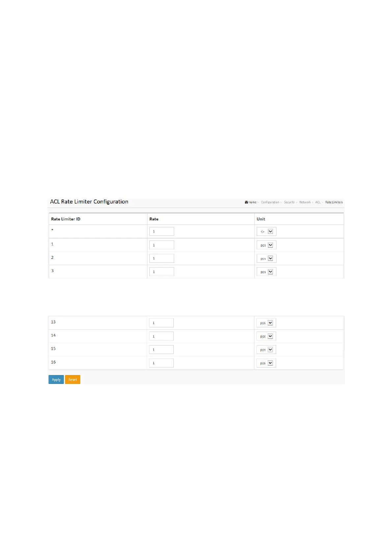Screen dimensions: 392x554
Task: Change the Unit dropdown for limiter 3
Action: tap(266, 272)
